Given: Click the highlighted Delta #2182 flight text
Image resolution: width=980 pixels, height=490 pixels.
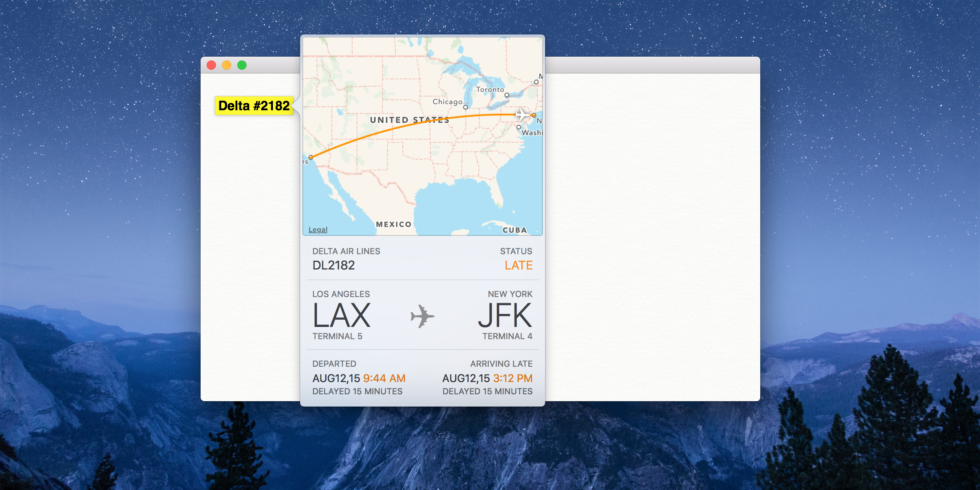Looking at the screenshot, I should point(254,106).
